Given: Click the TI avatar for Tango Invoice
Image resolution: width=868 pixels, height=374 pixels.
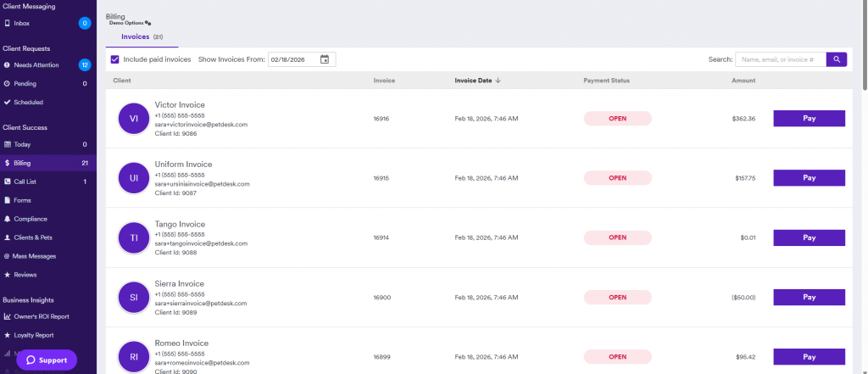Looking at the screenshot, I should tap(134, 237).
